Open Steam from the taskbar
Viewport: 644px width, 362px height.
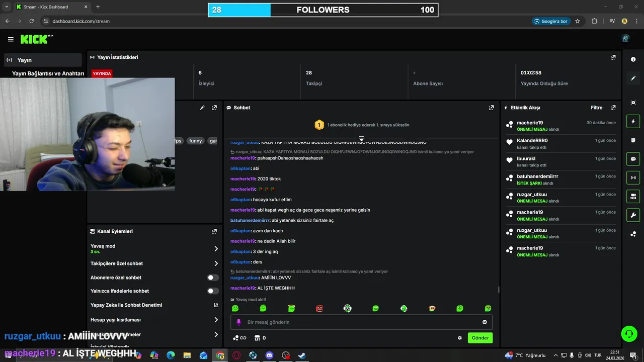tap(302, 355)
